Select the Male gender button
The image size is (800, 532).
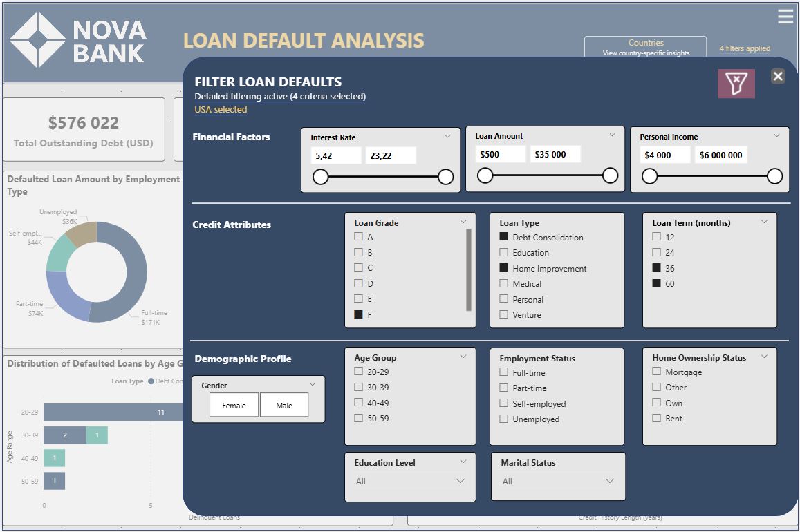[284, 406]
